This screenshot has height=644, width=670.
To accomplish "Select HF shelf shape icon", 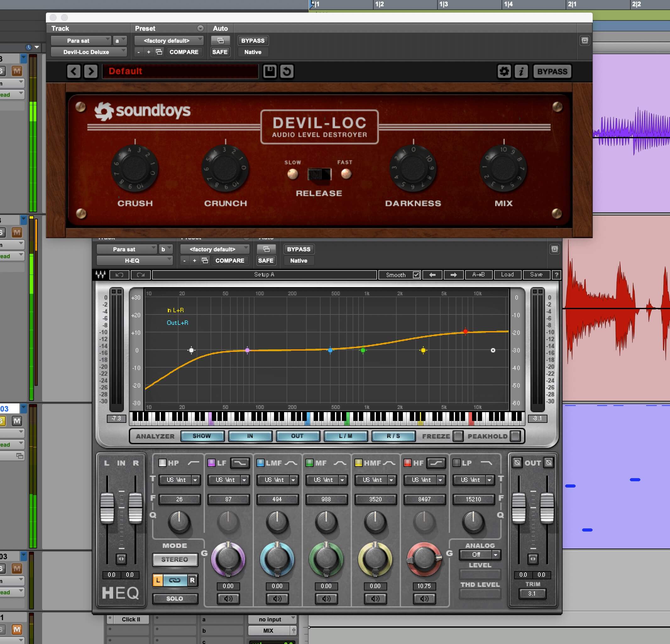I will [436, 463].
